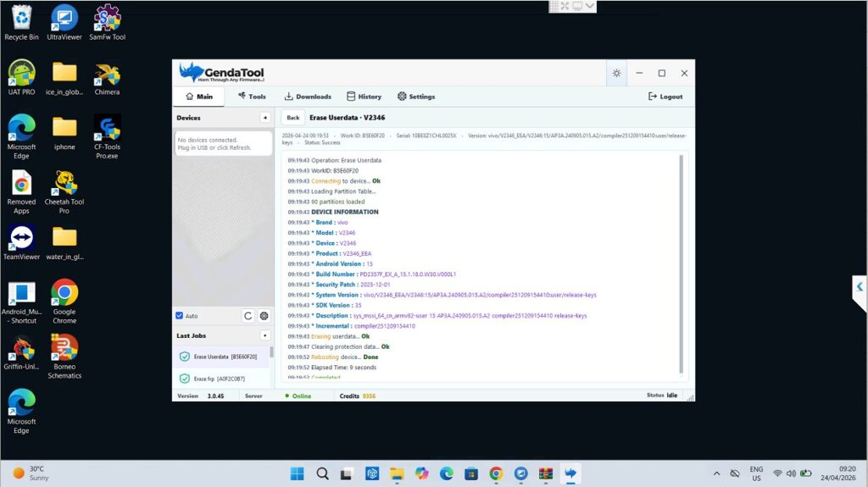Viewport: 868px width, 487px height.
Task: Open the CF-Tools Pro.exe icon
Action: [108, 136]
